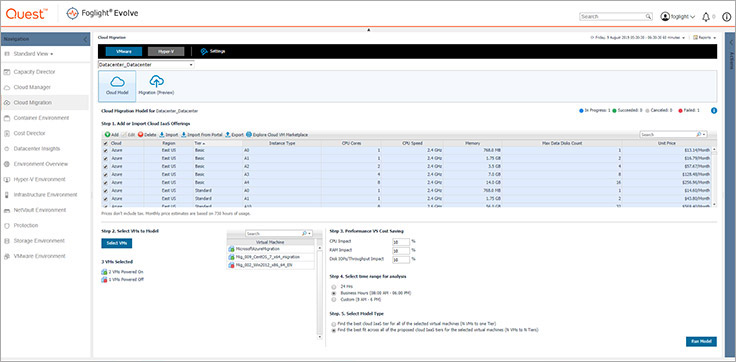Viewport: 736px width, 362px height.
Task: Select the 24 Hrs time range
Action: pyautogui.click(x=334, y=286)
